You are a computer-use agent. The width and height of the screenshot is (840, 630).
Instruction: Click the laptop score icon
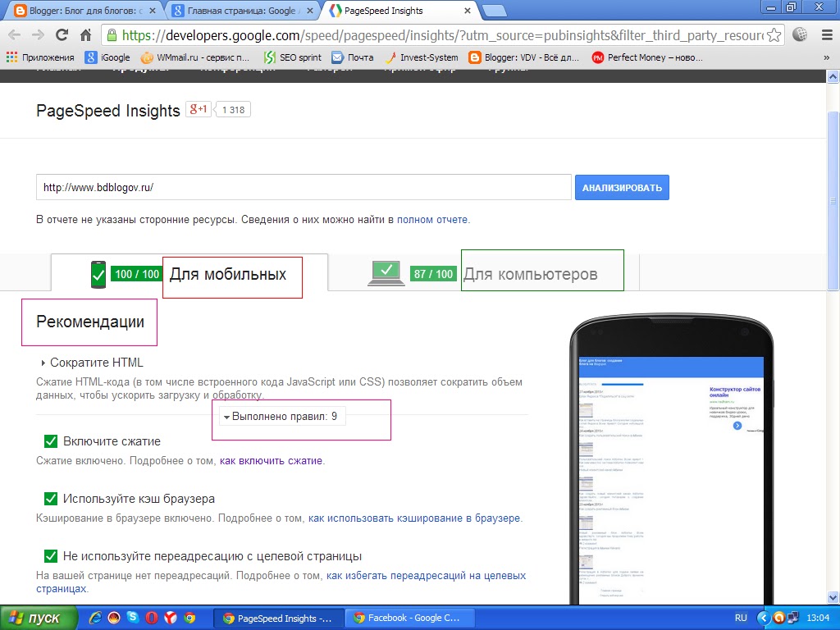click(386, 274)
